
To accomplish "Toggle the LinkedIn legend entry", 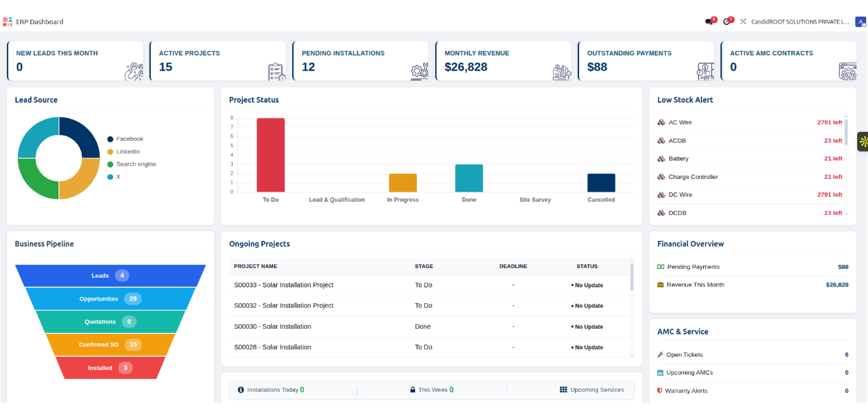I will click(123, 152).
